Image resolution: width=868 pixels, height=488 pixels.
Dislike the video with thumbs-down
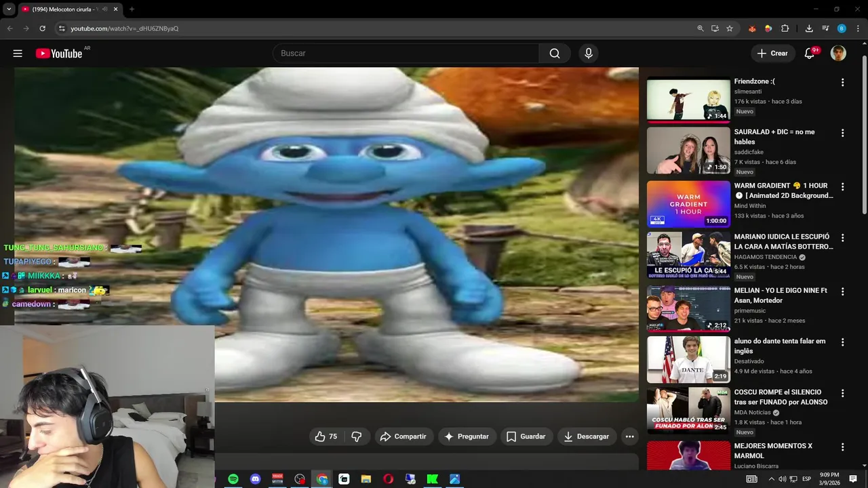pyautogui.click(x=357, y=436)
